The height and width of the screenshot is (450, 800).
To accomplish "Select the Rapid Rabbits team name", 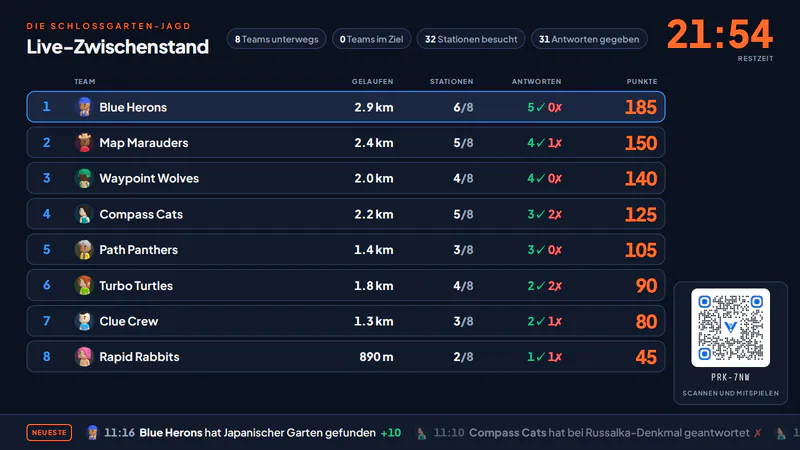I will pyautogui.click(x=139, y=357).
